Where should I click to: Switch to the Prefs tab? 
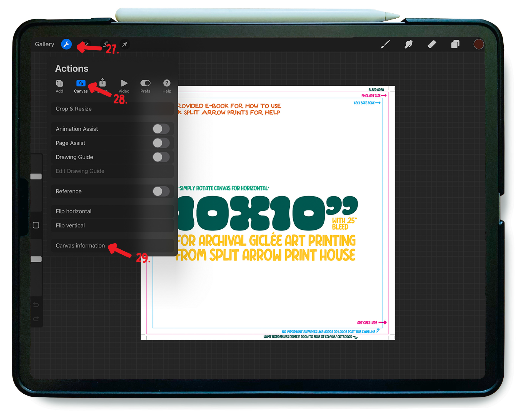[x=145, y=86]
